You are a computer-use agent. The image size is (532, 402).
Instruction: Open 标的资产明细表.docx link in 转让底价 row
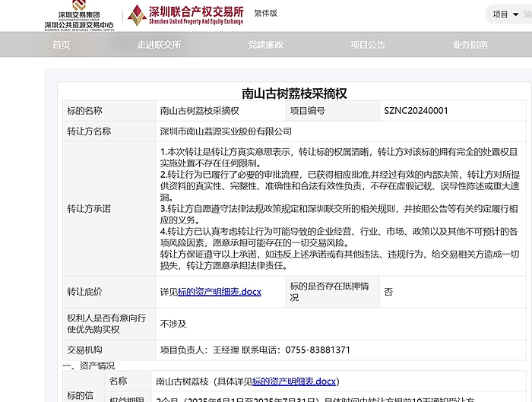[x=219, y=292]
